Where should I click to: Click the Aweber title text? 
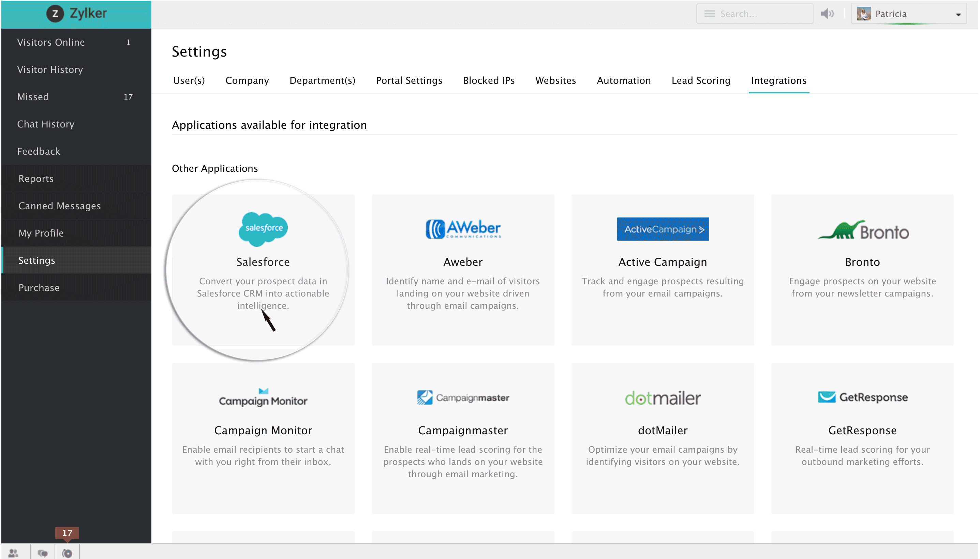pos(463,262)
